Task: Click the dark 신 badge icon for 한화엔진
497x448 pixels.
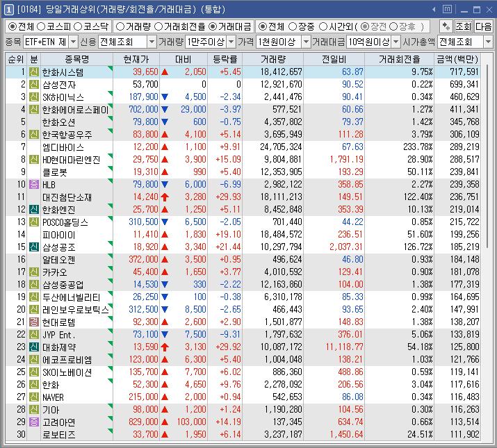Action: pos(34,209)
